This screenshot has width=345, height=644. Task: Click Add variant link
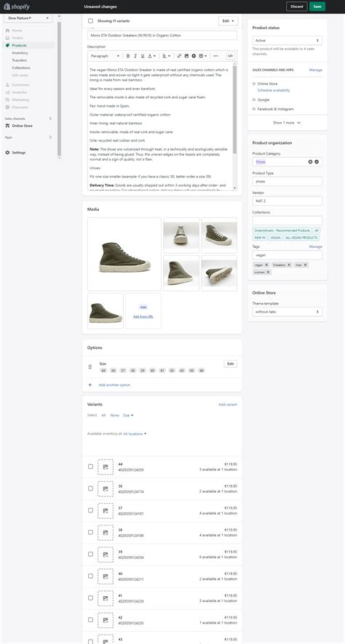(x=228, y=405)
